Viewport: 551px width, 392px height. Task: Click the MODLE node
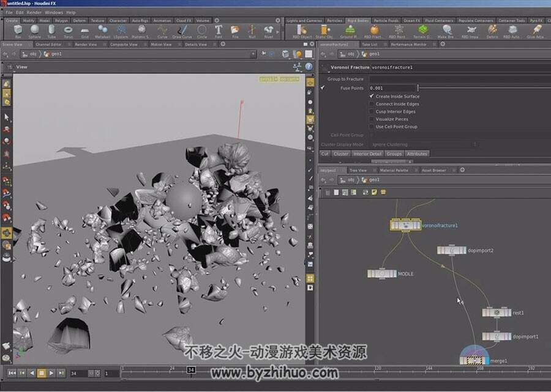[x=382, y=274]
